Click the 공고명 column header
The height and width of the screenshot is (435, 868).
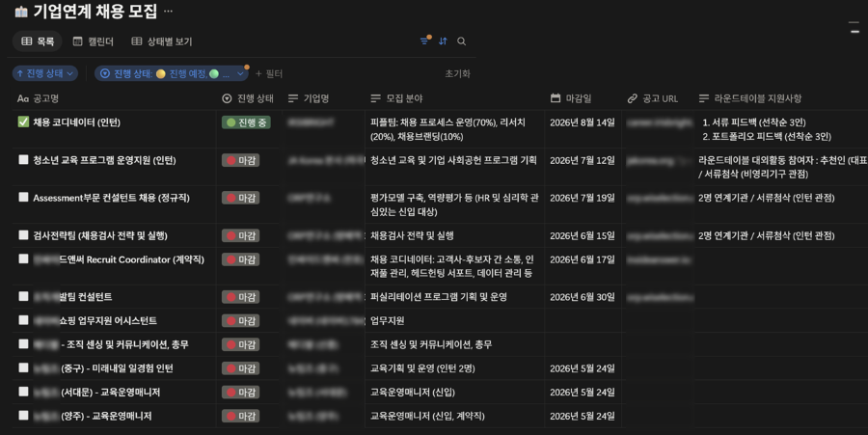click(39, 98)
